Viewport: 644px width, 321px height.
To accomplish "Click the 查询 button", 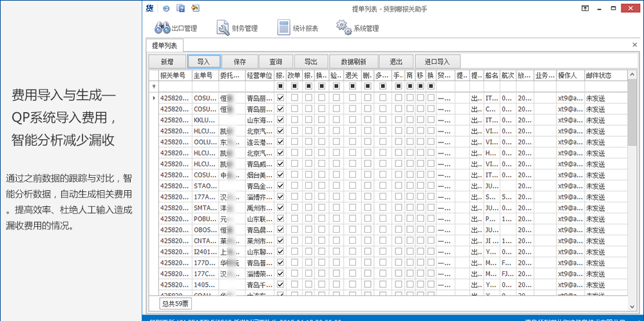I will (x=276, y=62).
